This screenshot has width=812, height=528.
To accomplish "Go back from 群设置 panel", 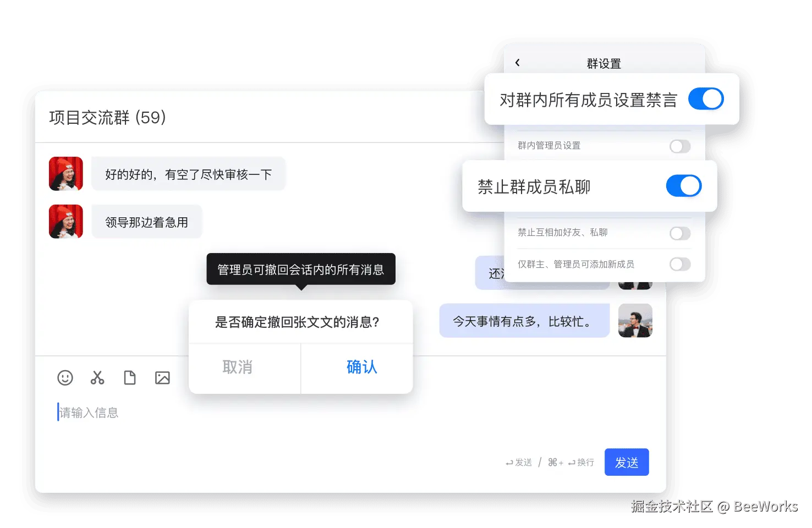I will click(x=517, y=63).
